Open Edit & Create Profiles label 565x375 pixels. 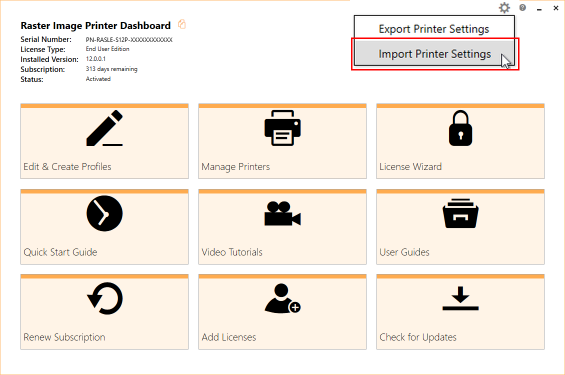(67, 166)
